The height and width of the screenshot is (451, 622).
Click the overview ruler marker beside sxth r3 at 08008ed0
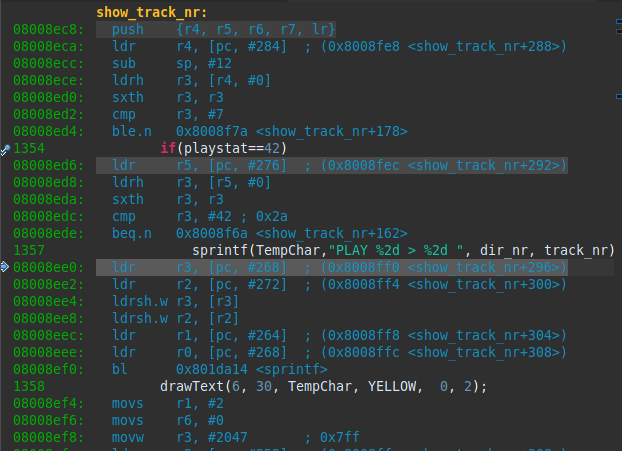[619, 96]
